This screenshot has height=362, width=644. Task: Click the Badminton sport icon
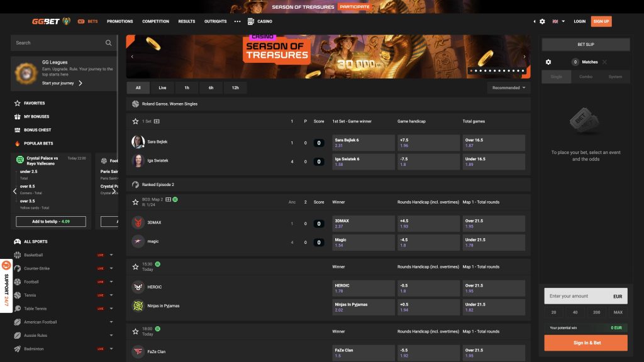coord(17,349)
